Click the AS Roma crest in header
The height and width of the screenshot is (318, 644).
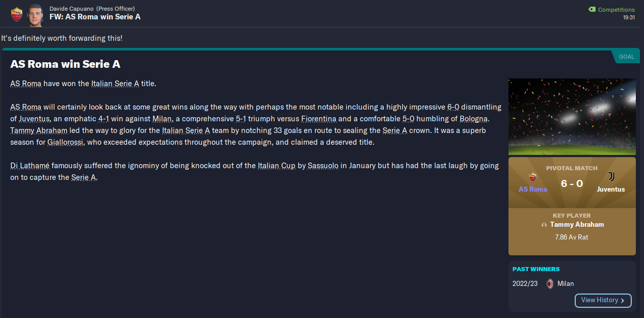pos(17,14)
